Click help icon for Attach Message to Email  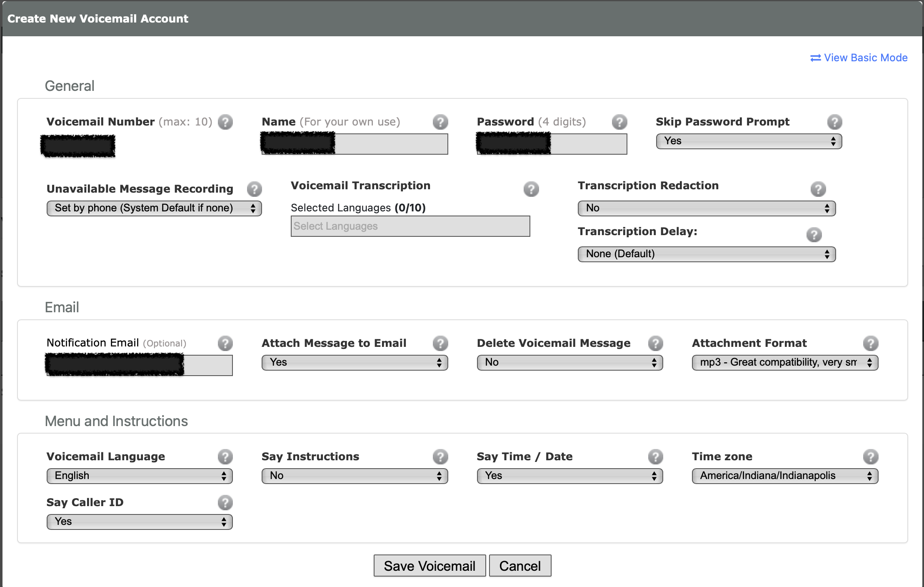440,344
